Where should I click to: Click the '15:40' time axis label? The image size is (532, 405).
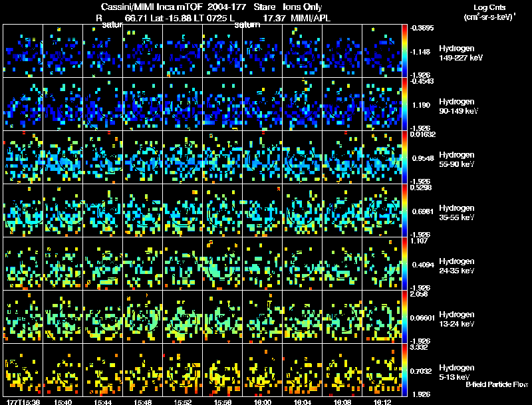(x=63, y=402)
